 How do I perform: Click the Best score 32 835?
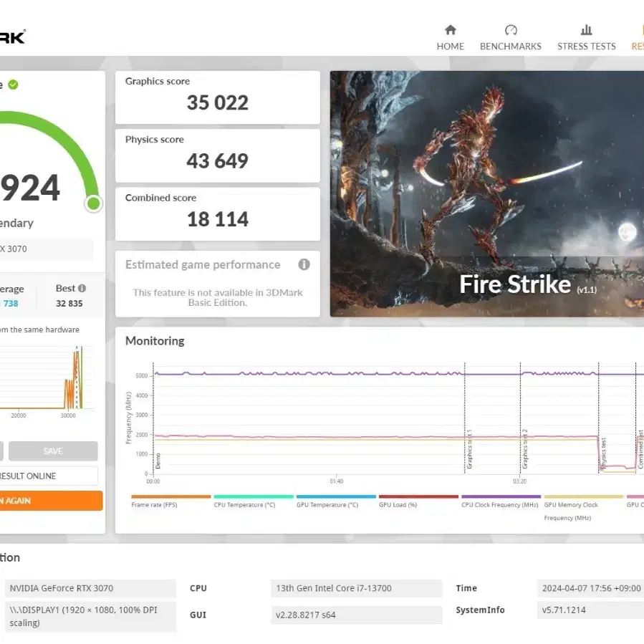point(69,304)
